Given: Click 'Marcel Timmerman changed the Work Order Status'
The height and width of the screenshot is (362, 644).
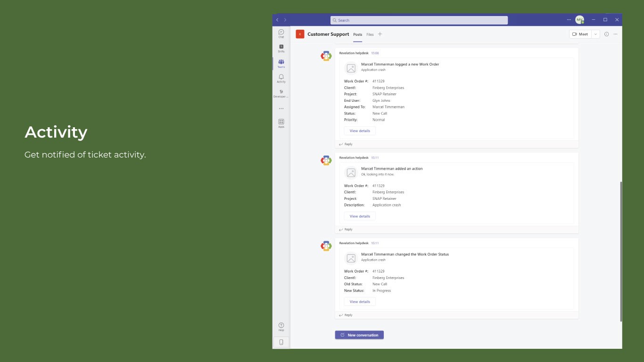Looking at the screenshot, I should click(x=405, y=254).
